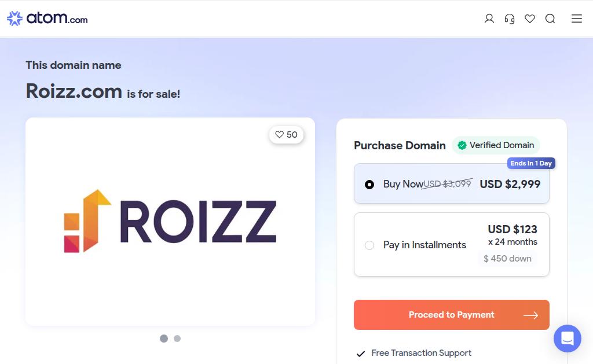The width and height of the screenshot is (593, 364).
Task: Switch to second logo slide dot
Action: point(177,339)
